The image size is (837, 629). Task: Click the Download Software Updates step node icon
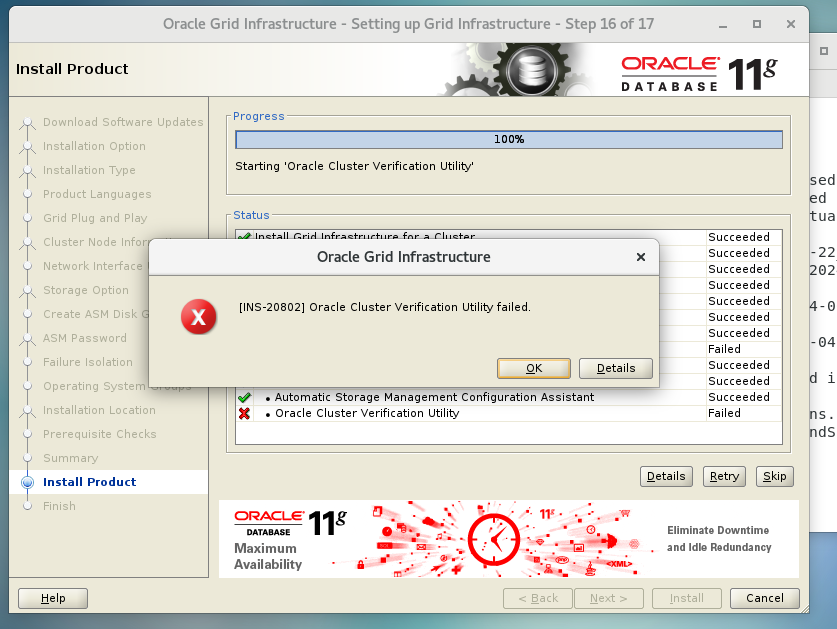tap(27, 123)
